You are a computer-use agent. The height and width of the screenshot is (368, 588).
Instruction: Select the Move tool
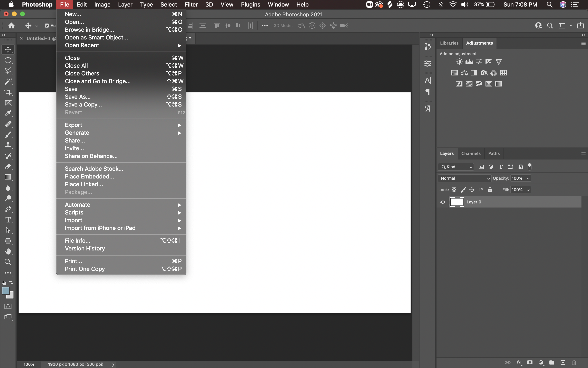point(8,50)
